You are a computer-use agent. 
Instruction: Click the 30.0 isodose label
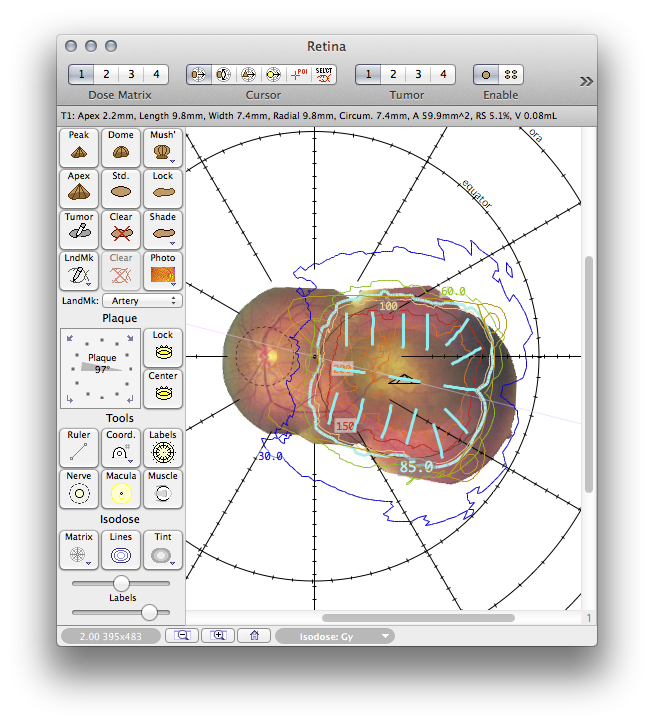(270, 456)
